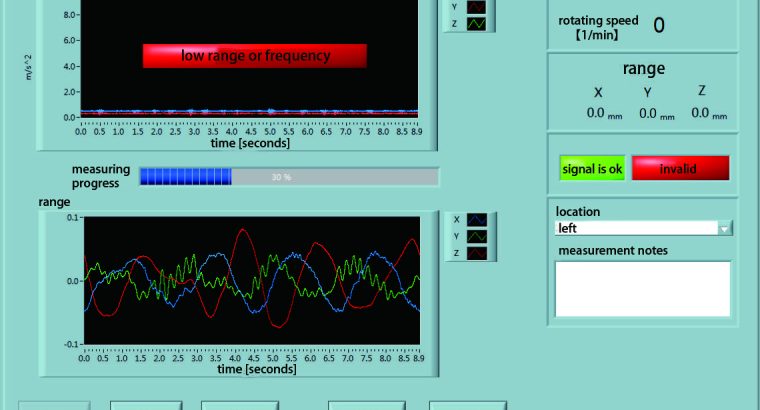
Task: Click the 'range' title above the lower graph
Action: [x=54, y=202]
